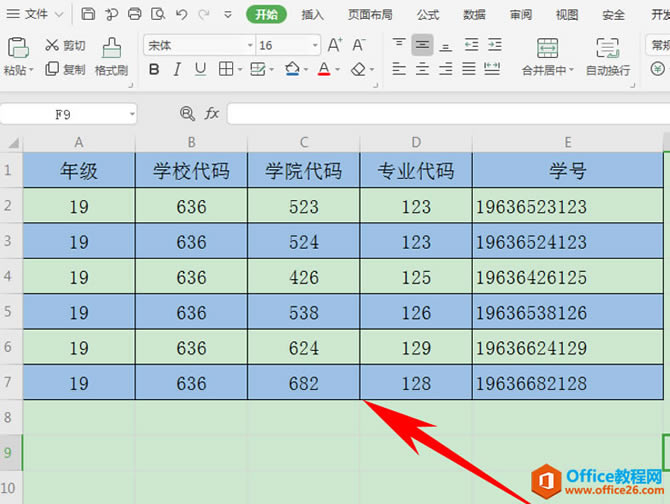Click the print icon in quick access toolbar
Viewport: 670px width, 504px height.
135,14
